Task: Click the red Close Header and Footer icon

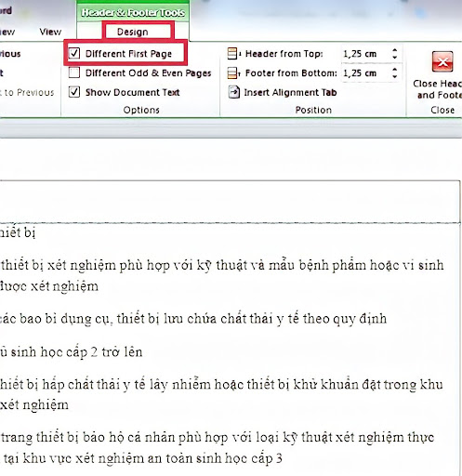Action: pyautogui.click(x=442, y=61)
